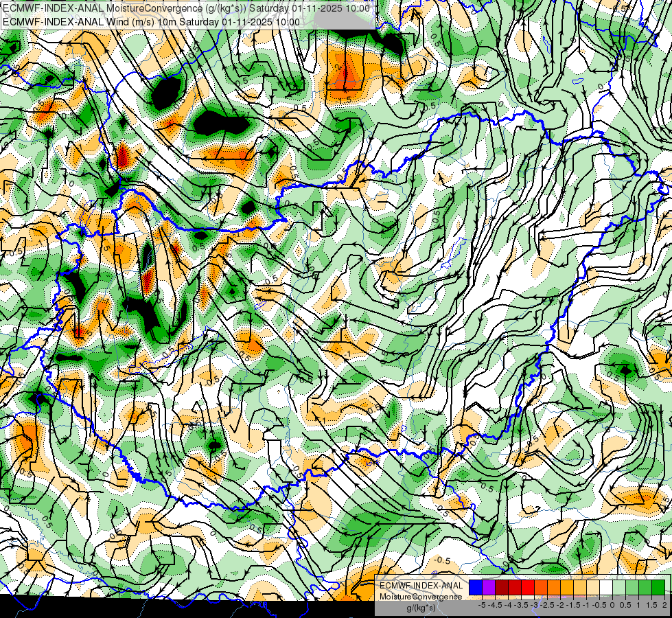
Task: Click the 1.5 tick label on the legend scale
Action: click(x=651, y=605)
